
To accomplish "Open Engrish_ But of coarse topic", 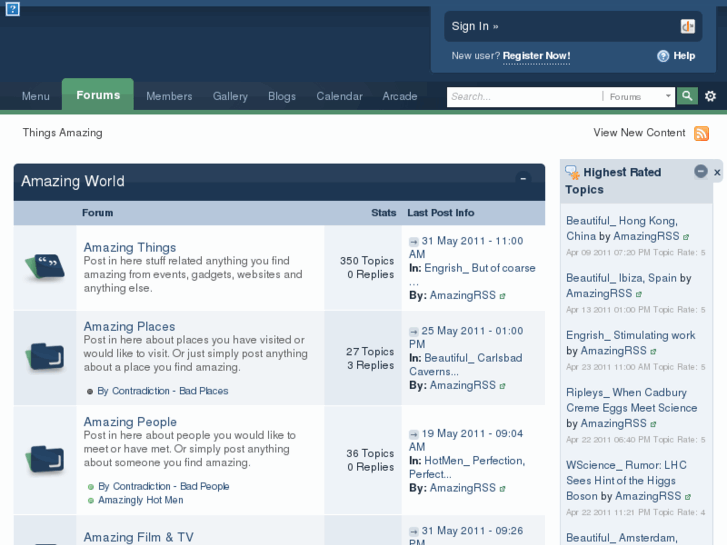I will point(480,268).
